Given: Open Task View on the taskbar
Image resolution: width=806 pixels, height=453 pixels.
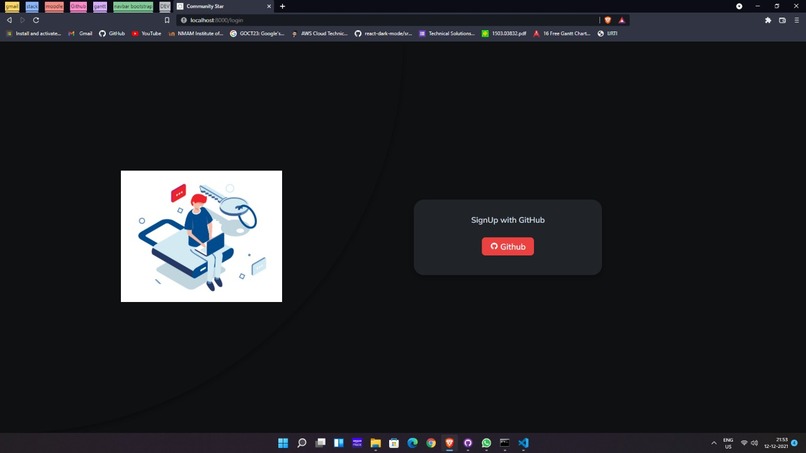Looking at the screenshot, I should pos(320,443).
